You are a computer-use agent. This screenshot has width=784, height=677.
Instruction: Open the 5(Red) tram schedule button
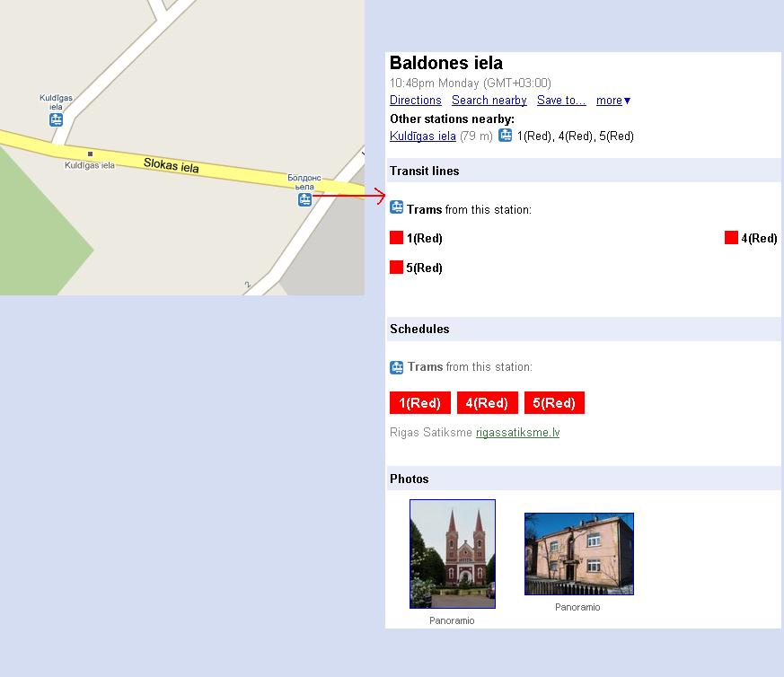tap(554, 402)
